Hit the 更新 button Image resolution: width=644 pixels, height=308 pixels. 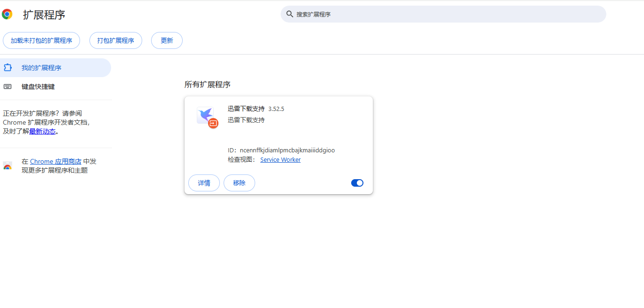pos(167,40)
